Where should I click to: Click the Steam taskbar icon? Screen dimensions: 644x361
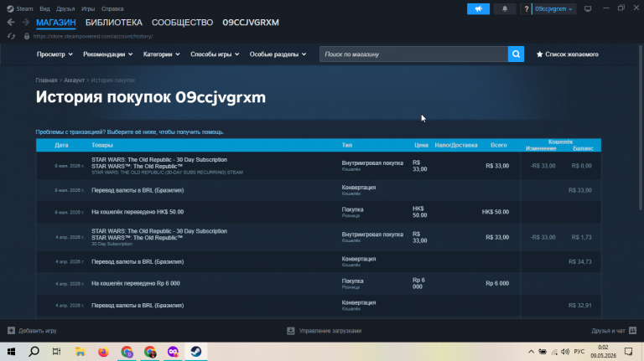[196, 352]
